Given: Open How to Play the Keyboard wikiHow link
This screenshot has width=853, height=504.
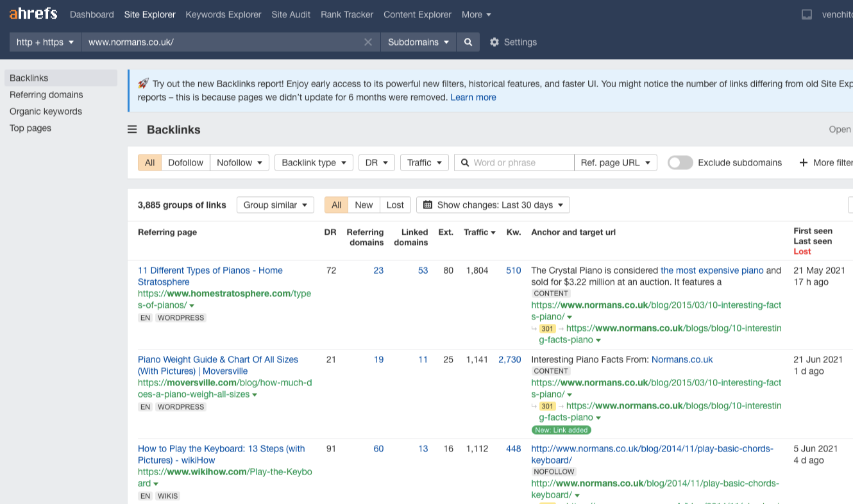Looking at the screenshot, I should point(221,455).
